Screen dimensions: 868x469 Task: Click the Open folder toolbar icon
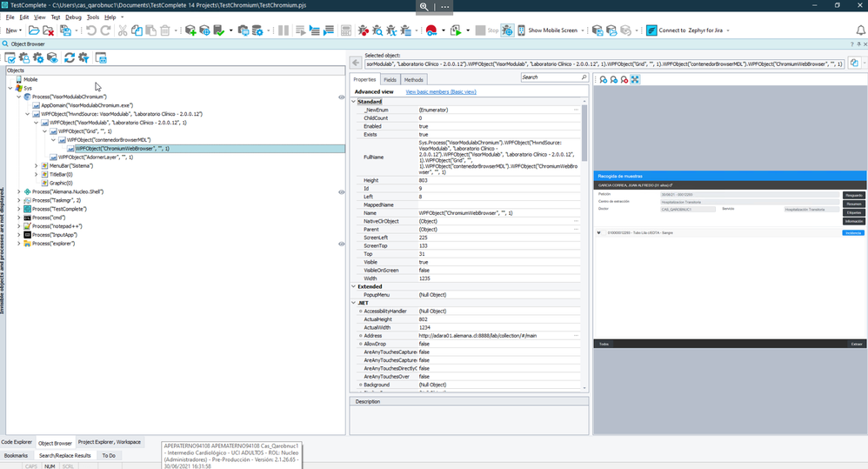coord(33,30)
